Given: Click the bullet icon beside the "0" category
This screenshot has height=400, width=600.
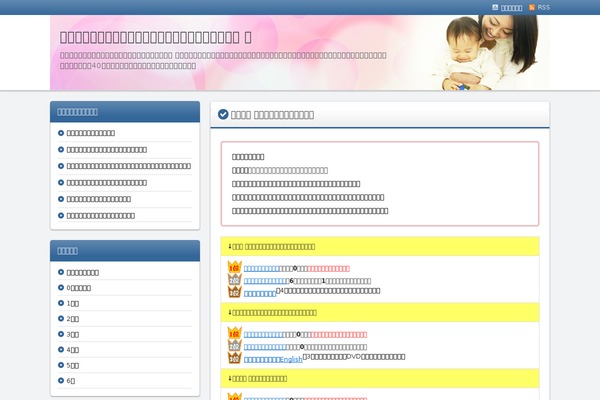Looking at the screenshot, I should pos(61,287).
